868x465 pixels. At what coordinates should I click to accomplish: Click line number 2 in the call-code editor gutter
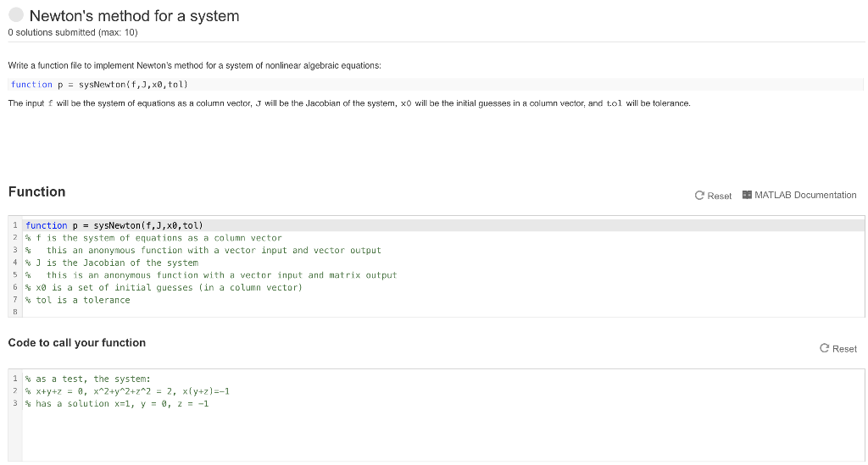click(x=15, y=391)
